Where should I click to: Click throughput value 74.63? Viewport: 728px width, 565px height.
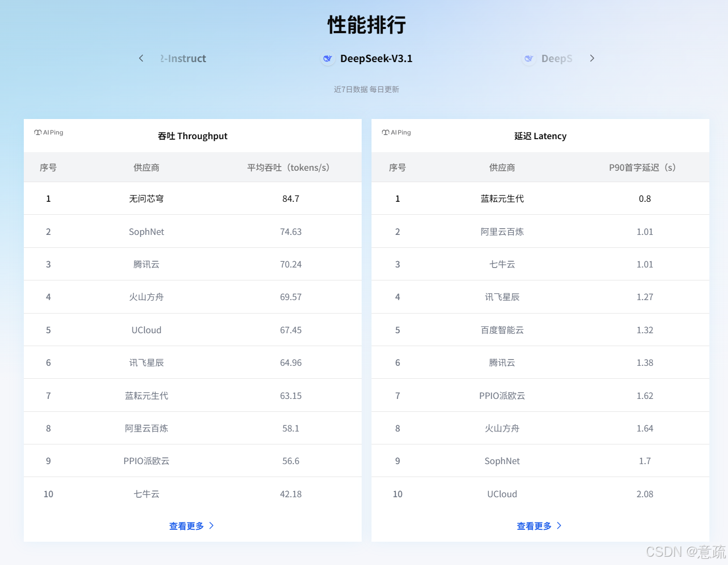click(x=291, y=232)
